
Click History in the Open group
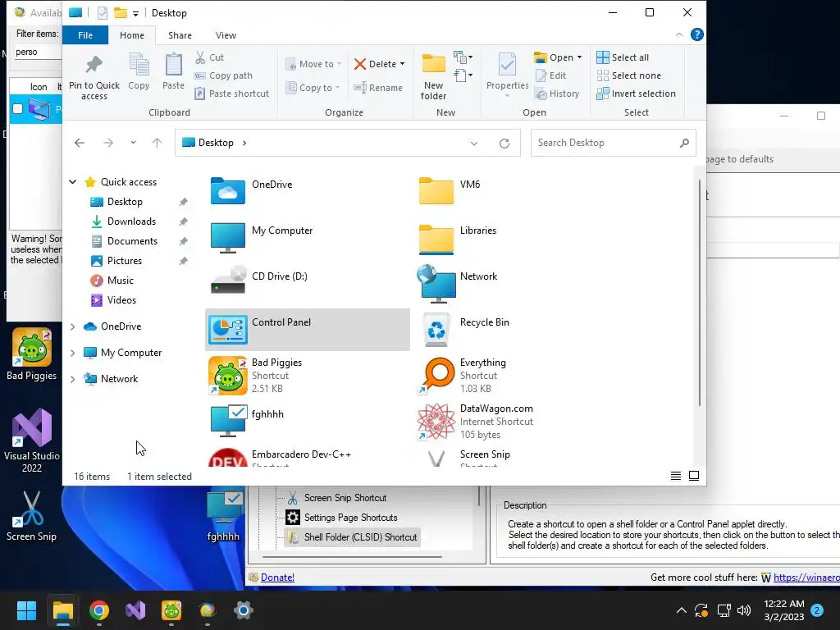[557, 94]
